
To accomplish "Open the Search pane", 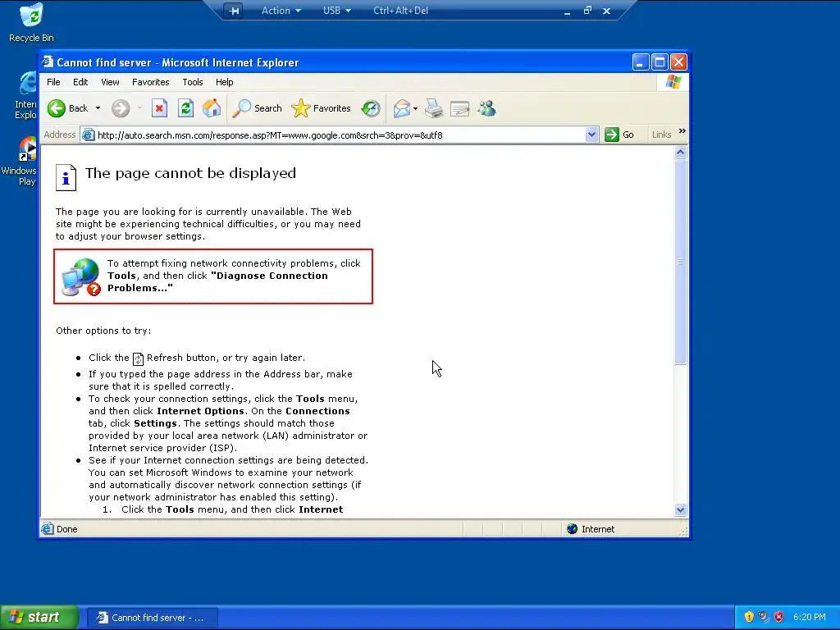I will tap(257, 108).
